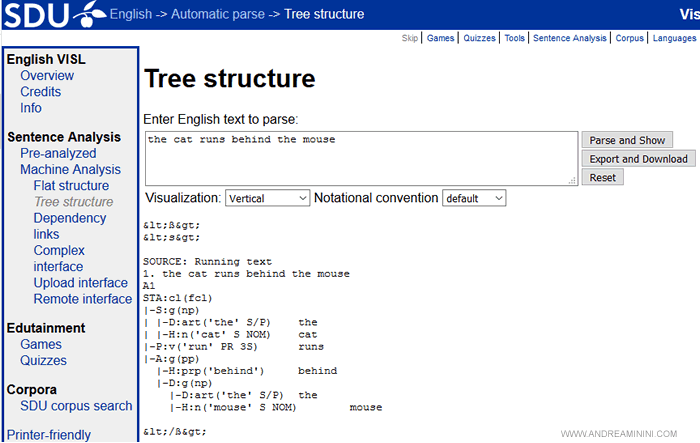Screen dimensions: 700x443
Task: Open SDU corpus search link
Action: tap(76, 406)
